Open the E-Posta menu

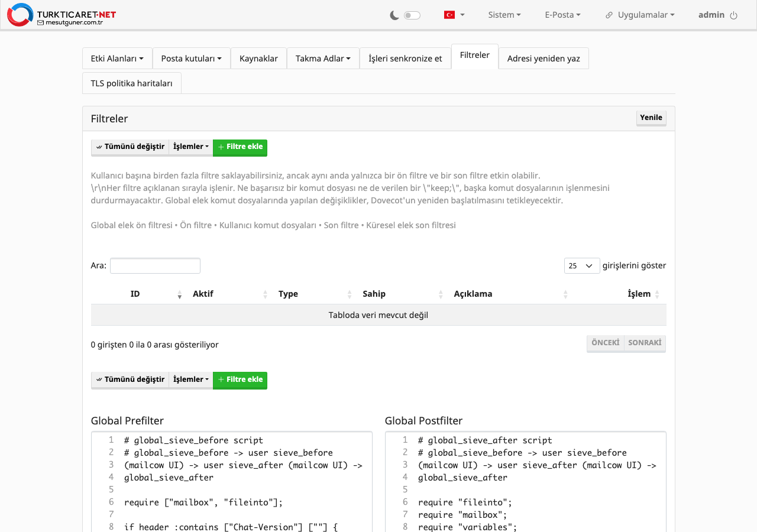(x=562, y=15)
